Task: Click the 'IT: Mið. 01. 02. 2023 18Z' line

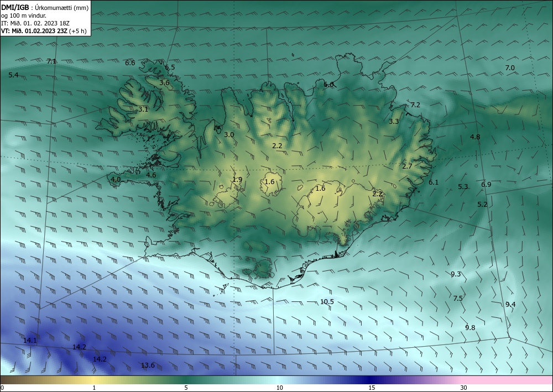Action: [x=35, y=23]
